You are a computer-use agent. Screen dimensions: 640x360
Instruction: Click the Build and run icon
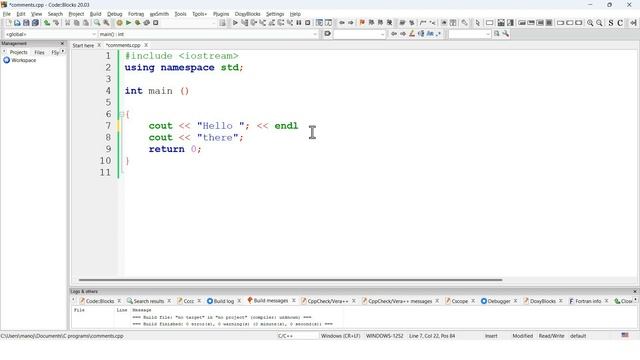(138, 23)
